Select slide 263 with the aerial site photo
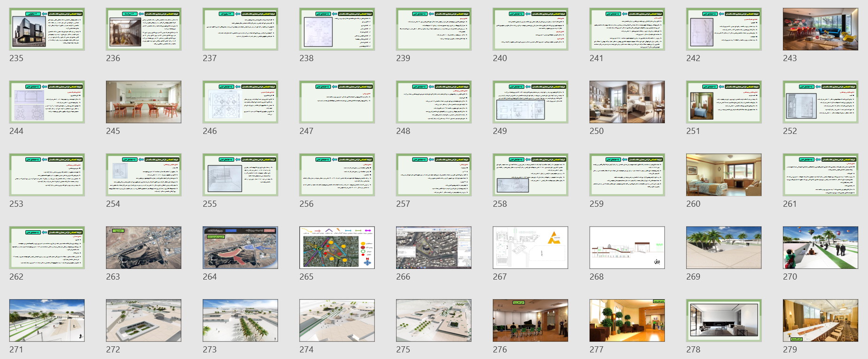This screenshot has width=868, height=359. 144,248
